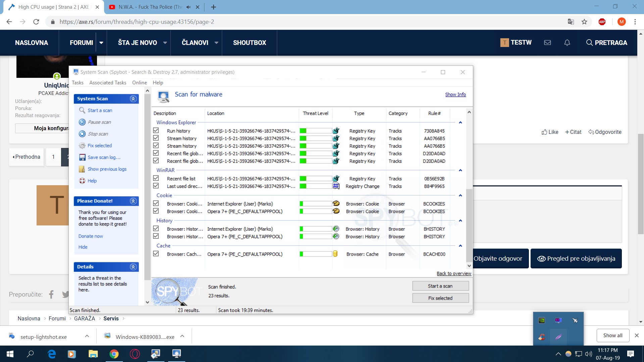Open Microsoft Edge from the taskbar
This screenshot has height=362, width=644.
(x=52, y=354)
